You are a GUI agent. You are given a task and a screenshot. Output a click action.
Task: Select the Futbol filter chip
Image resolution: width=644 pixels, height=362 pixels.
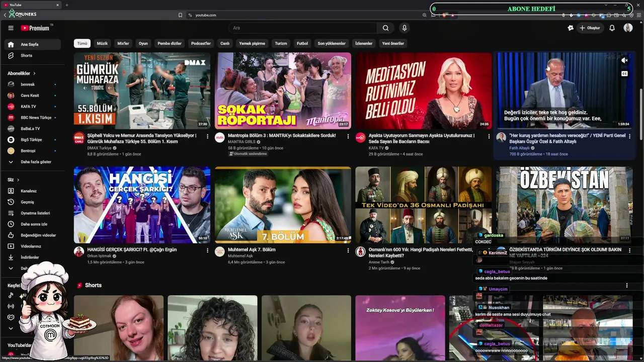click(x=302, y=43)
